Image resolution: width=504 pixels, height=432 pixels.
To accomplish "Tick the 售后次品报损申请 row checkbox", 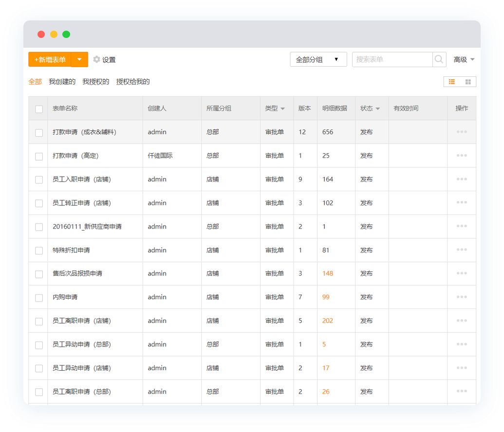I will tap(39, 274).
